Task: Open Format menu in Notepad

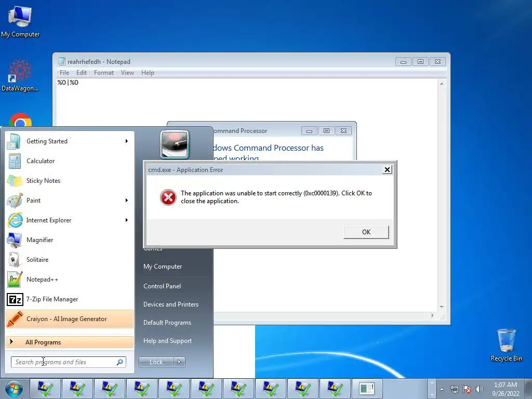Action: point(104,73)
